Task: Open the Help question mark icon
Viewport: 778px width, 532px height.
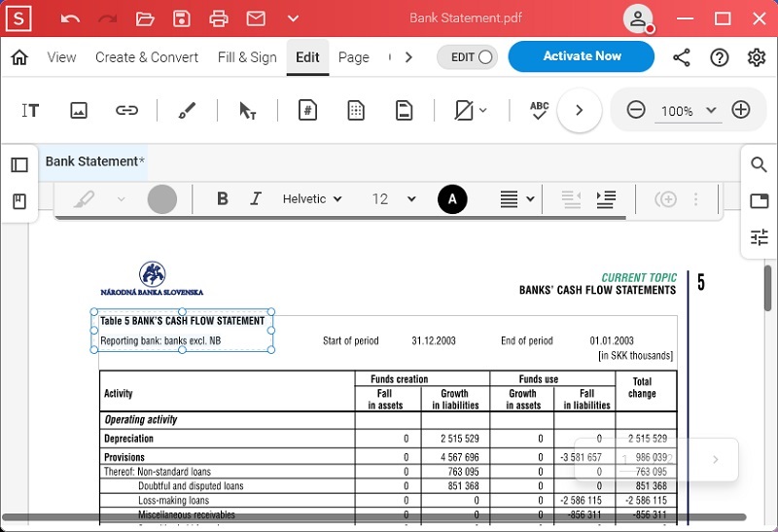Action: 719,57
